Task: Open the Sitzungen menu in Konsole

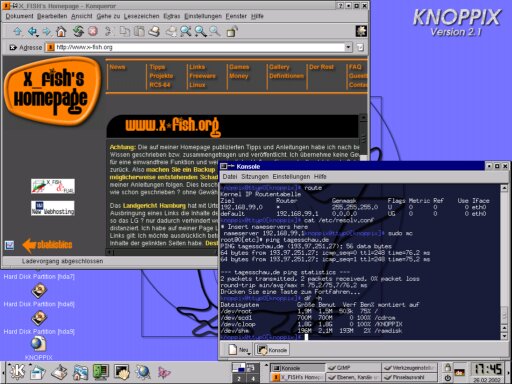Action: (x=255, y=176)
